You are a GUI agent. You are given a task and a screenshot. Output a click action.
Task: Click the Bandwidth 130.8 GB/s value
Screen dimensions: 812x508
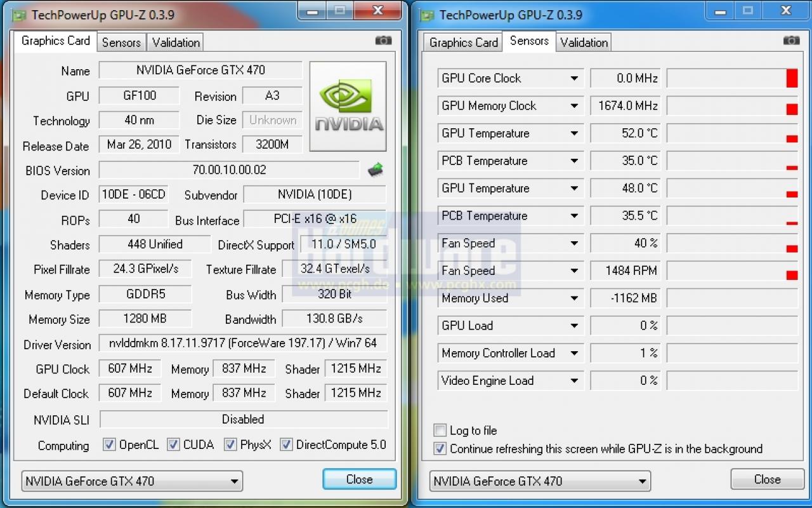pyautogui.click(x=334, y=318)
